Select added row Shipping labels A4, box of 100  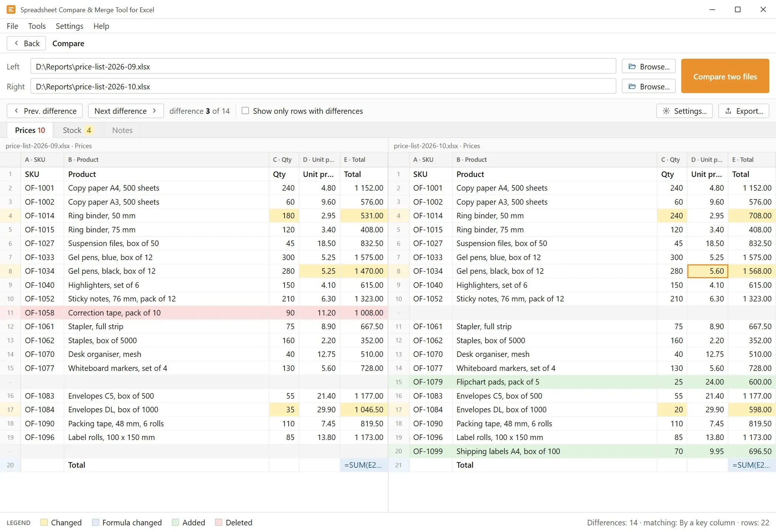[x=582, y=451]
